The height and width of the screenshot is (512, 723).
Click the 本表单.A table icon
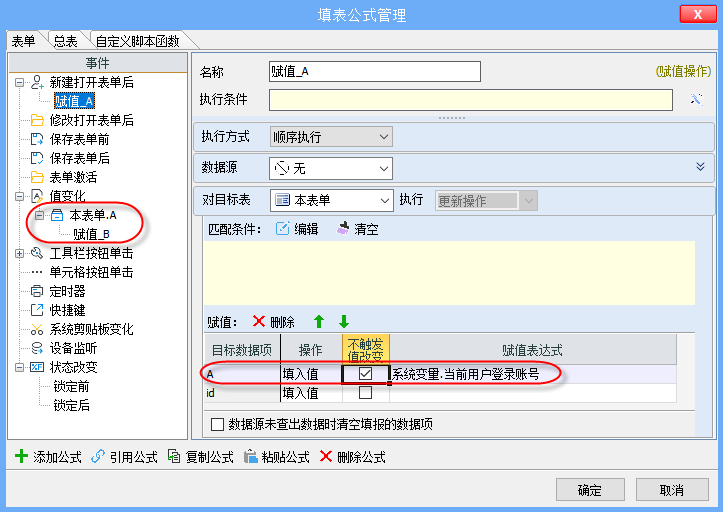[57, 215]
